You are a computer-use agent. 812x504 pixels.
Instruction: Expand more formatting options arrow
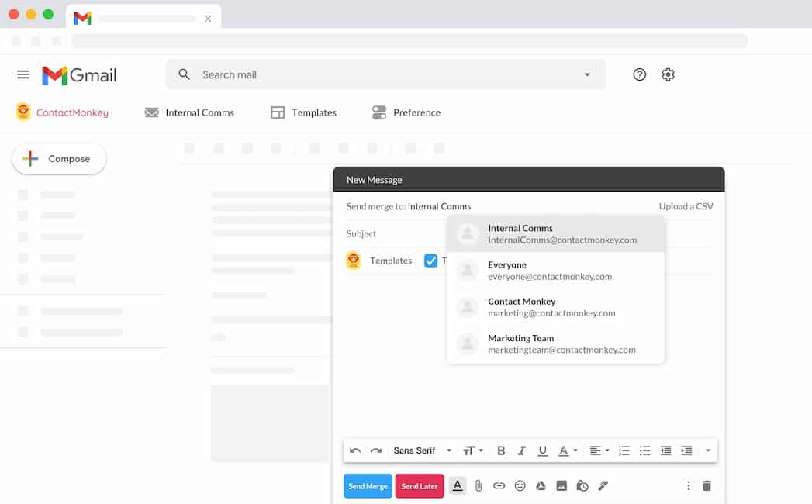pyautogui.click(x=708, y=450)
